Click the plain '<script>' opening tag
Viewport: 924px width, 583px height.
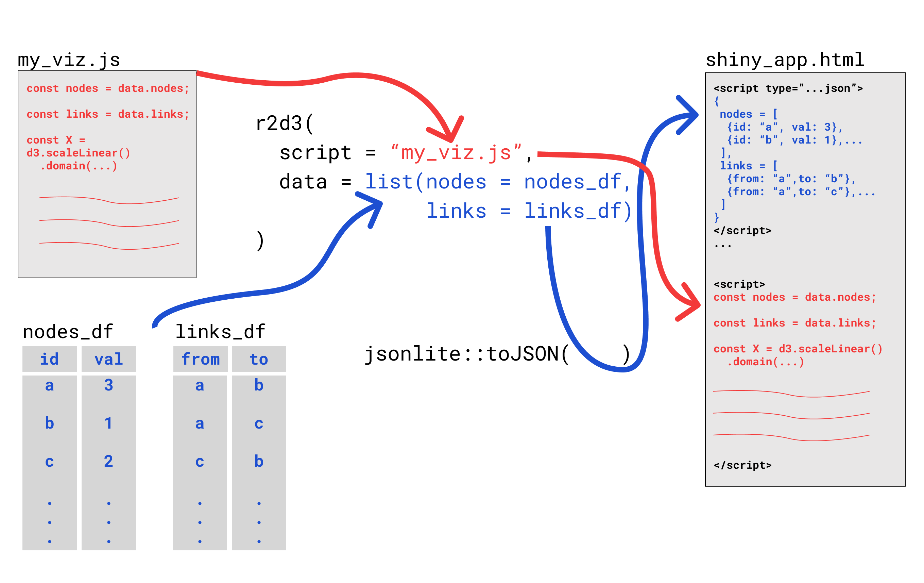739,284
